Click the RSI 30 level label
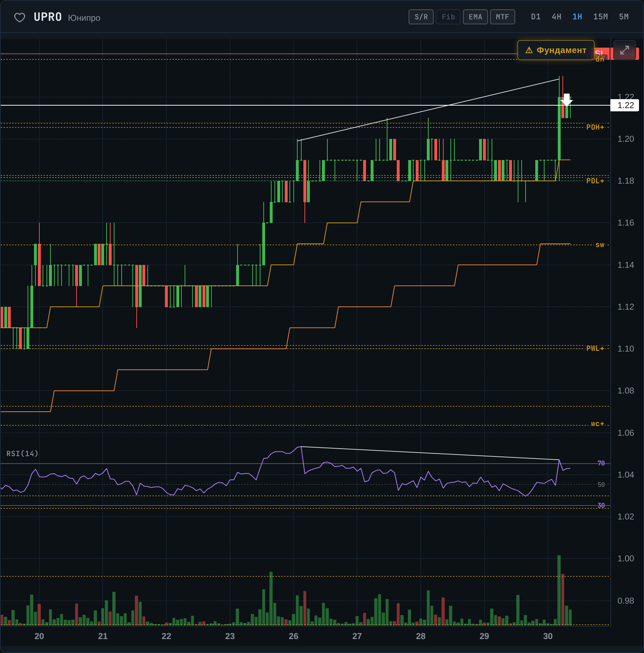Screen dimensions: 644x653 601,506
